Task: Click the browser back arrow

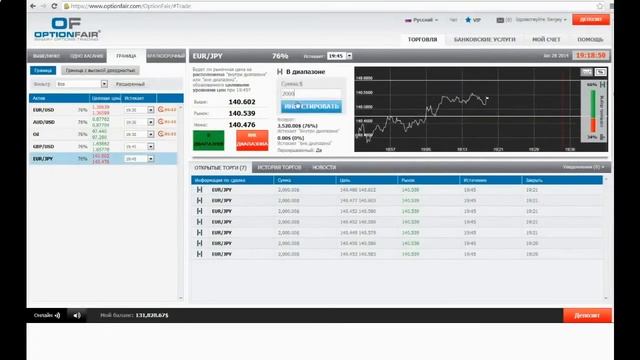Action: [33, 6]
